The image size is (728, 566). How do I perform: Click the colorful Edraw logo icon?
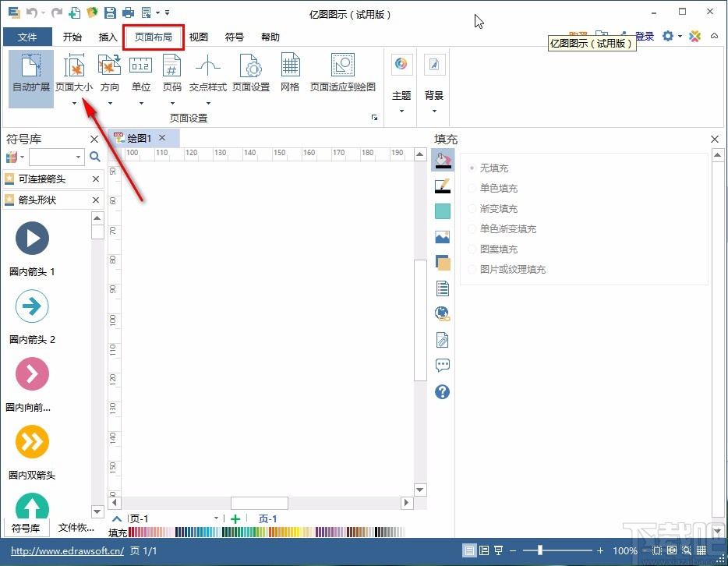695,36
